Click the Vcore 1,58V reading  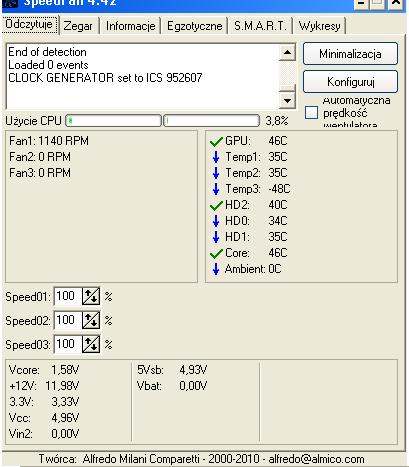(x=44, y=370)
